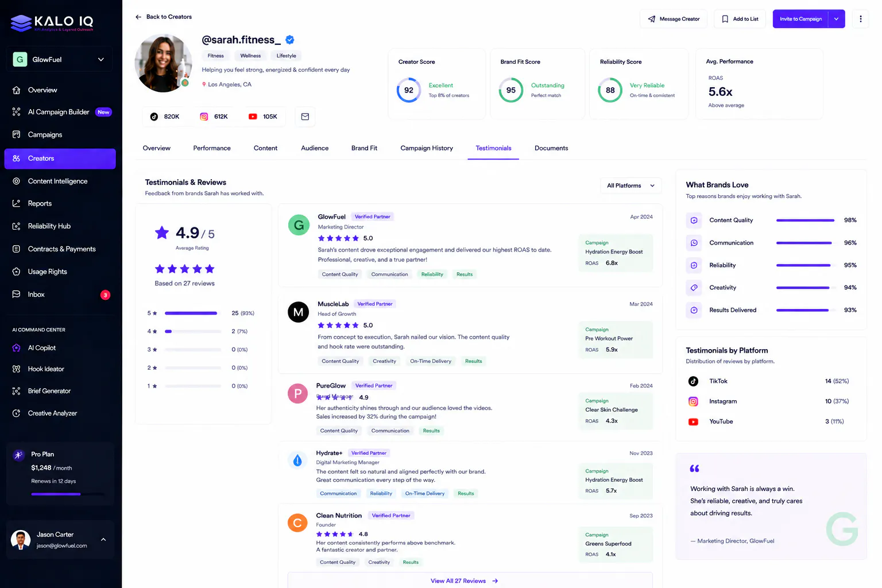Screen dimensions: 882x588
Task: Switch to the Performance tab
Action: pyautogui.click(x=212, y=148)
